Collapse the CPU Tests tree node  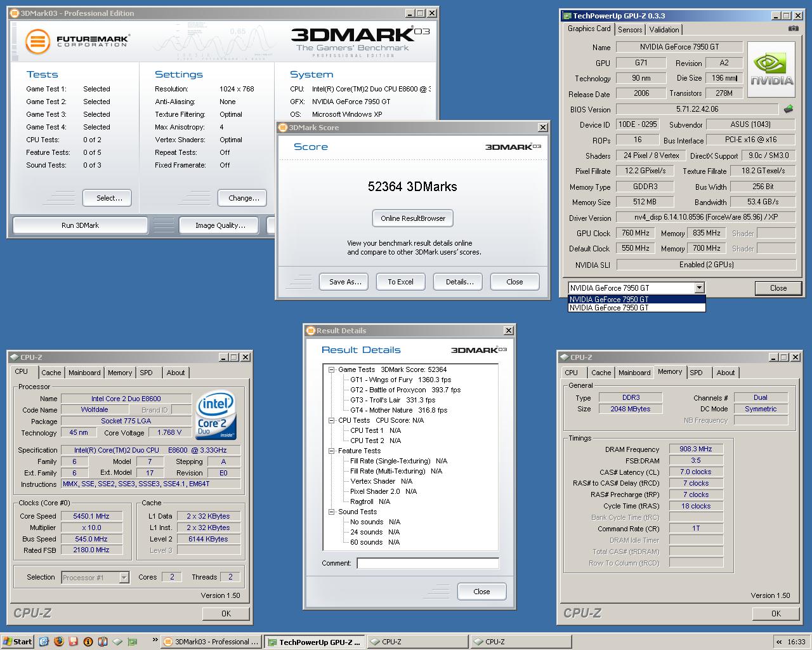pyautogui.click(x=331, y=420)
